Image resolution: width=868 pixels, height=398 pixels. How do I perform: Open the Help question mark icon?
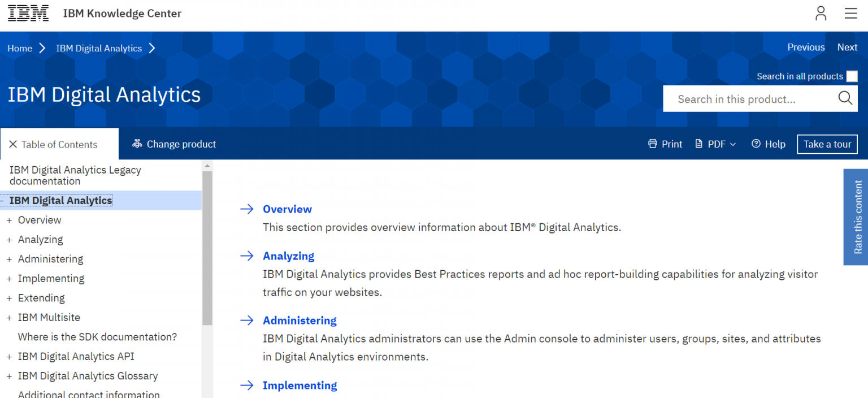pos(756,144)
